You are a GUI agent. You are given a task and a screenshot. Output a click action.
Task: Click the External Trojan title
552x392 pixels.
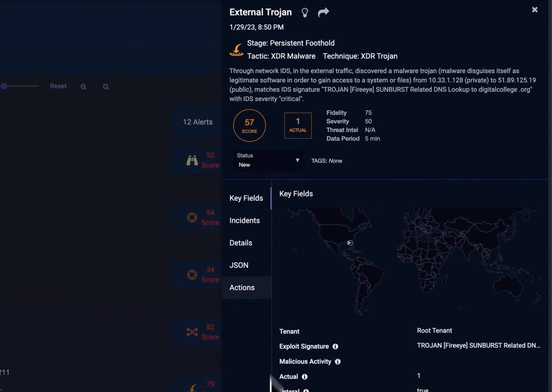(260, 12)
